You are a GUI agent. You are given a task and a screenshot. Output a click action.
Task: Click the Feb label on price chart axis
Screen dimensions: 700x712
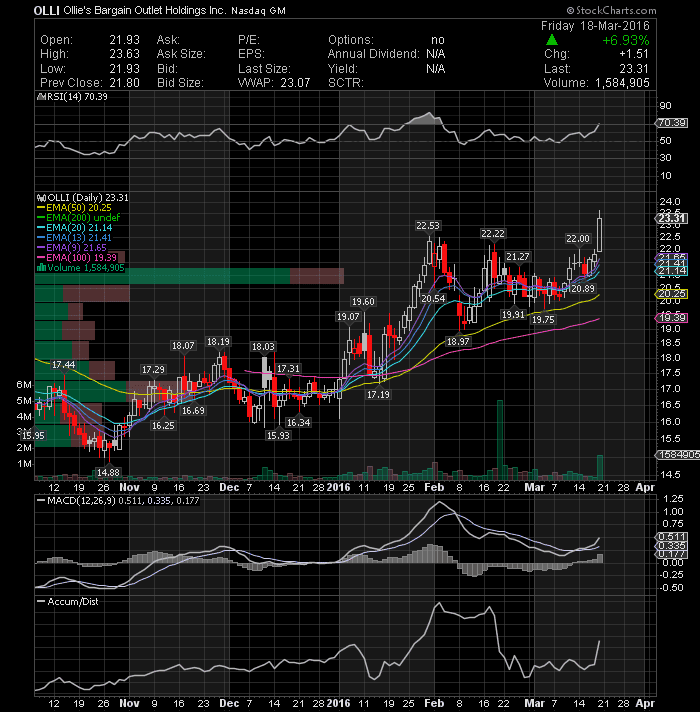[x=434, y=487]
